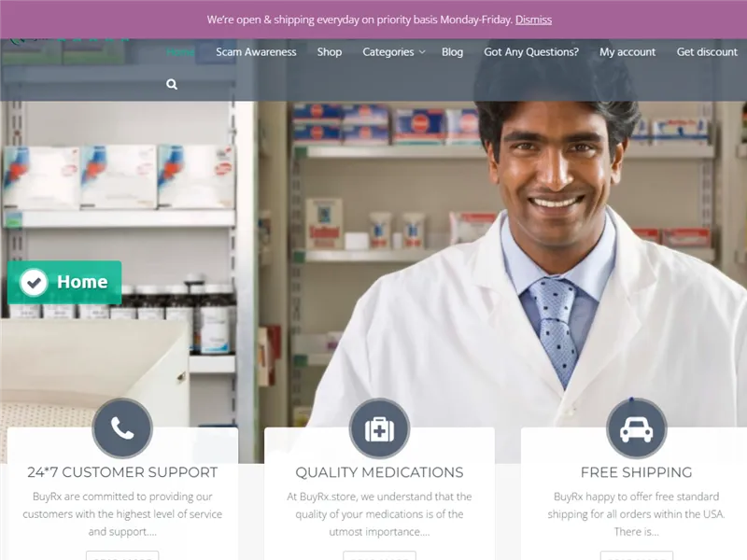
Task: Expand the Categories dropdown arrow
Action: coord(422,52)
